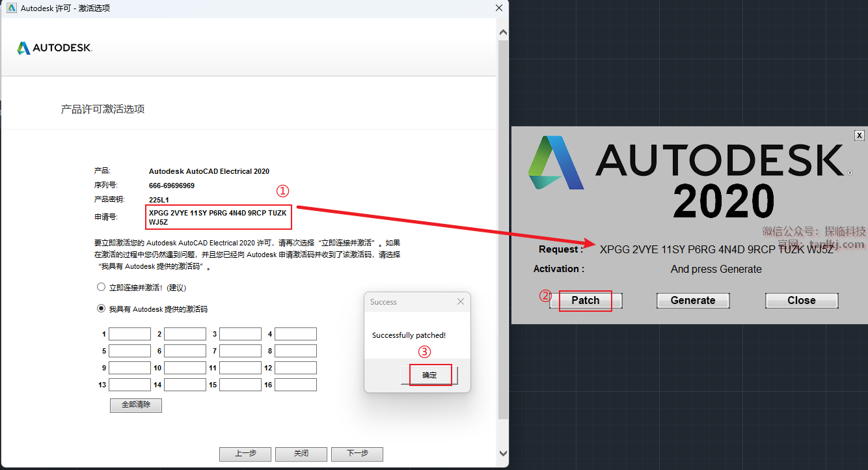Select the 我具有 Autodesk 提供的激活码 radio option
Viewport: 868px width, 470px height.
pos(101,309)
